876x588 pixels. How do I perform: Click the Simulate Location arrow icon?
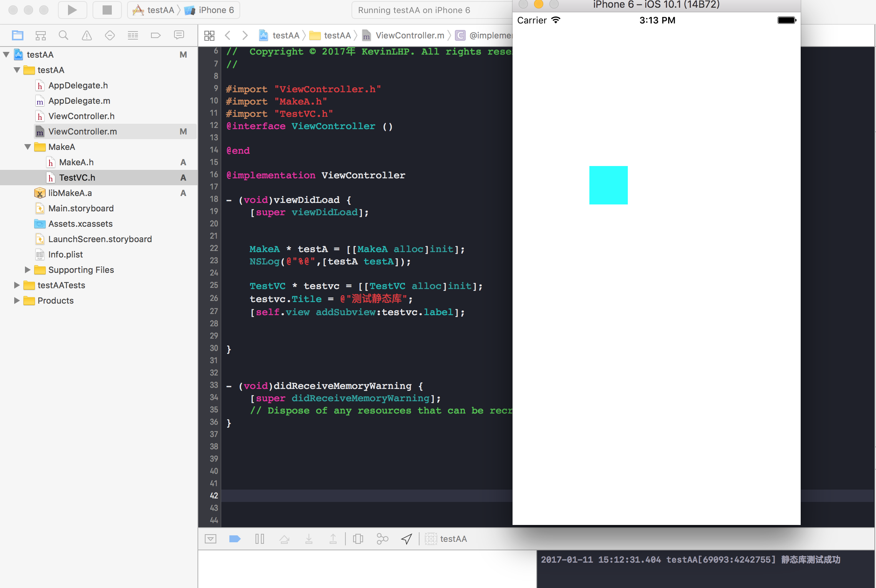point(406,539)
